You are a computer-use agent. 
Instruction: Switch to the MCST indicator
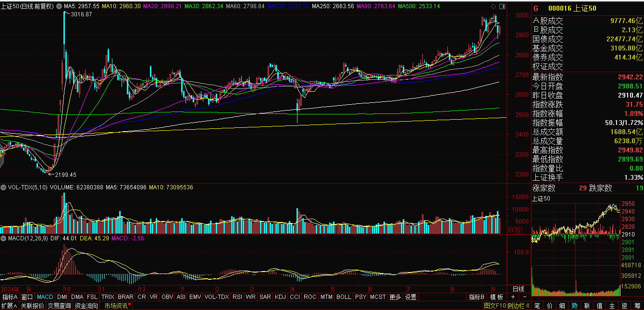[x=378, y=297]
